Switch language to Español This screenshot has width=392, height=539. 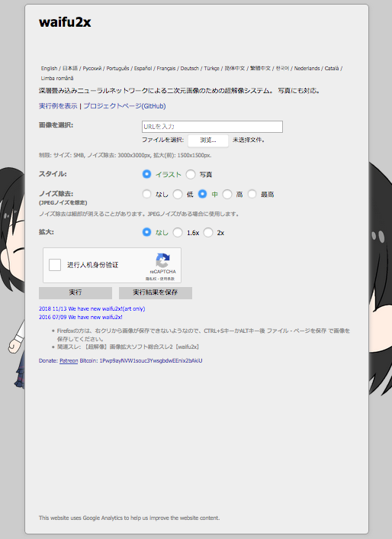pyautogui.click(x=143, y=69)
